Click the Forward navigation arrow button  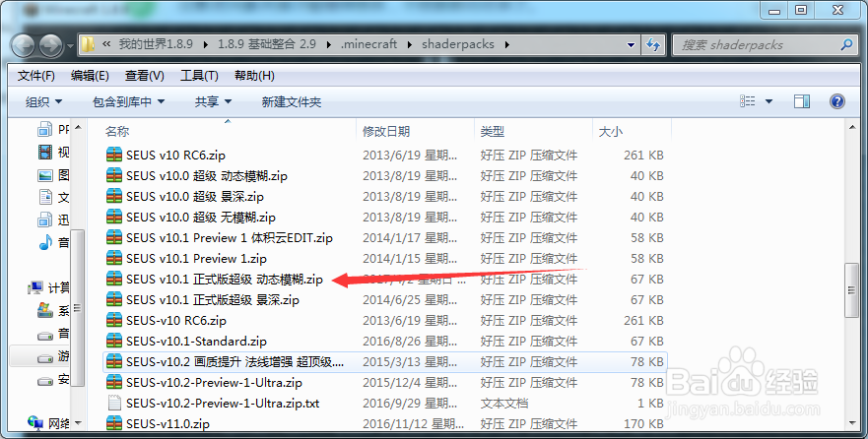51,45
